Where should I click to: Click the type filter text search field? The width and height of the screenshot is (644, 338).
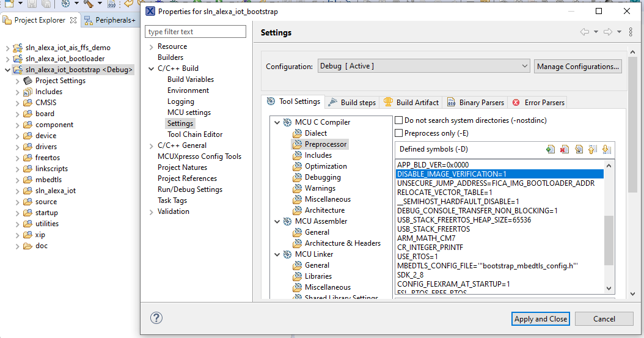[196, 31]
